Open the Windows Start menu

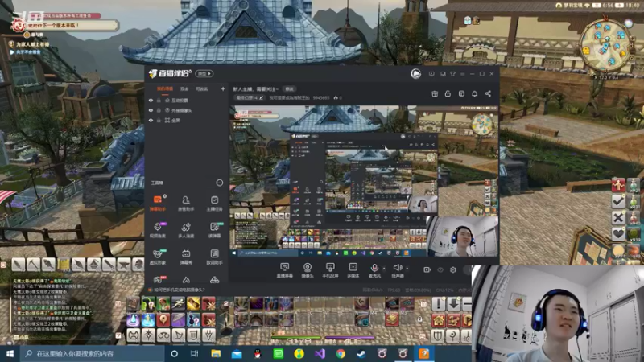point(10,353)
